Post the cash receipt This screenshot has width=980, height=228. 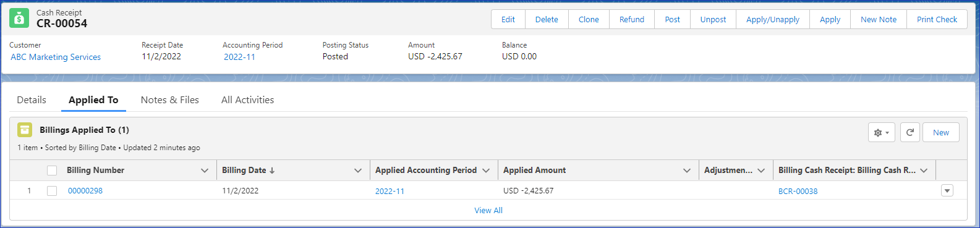tap(673, 19)
